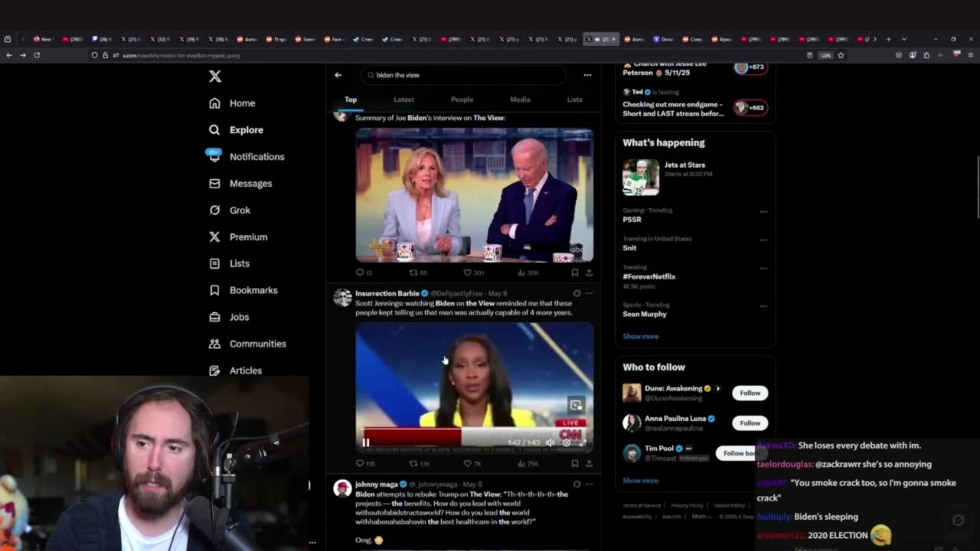Viewport: 980px width, 551px height.
Task: Open Notifications in the sidebar
Action: tap(247, 157)
